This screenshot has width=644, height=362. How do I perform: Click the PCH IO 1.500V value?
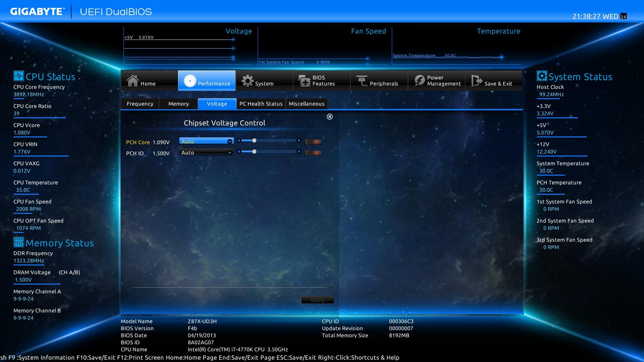(161, 153)
